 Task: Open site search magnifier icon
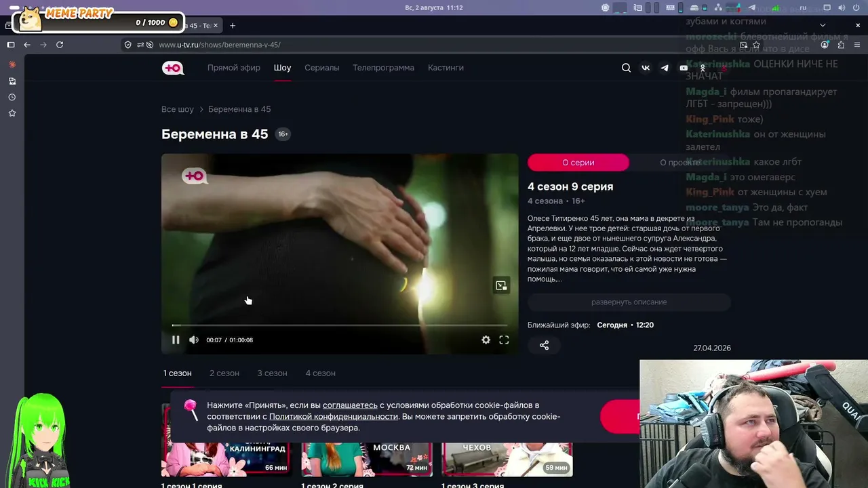[x=626, y=68]
